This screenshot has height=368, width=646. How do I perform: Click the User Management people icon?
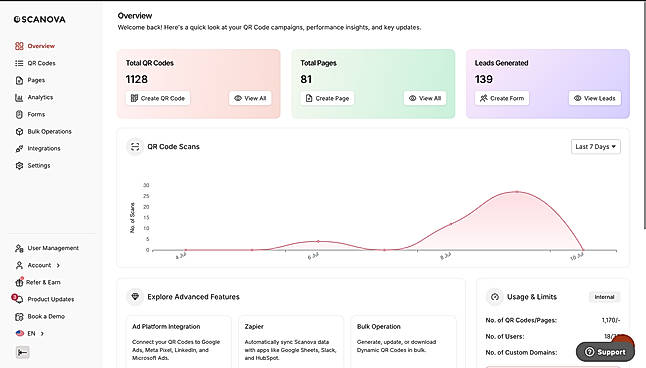click(19, 248)
